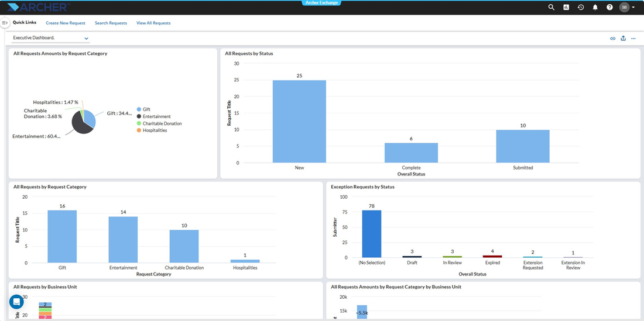Open the notifications bell
The height and width of the screenshot is (321, 644).
coord(595,8)
